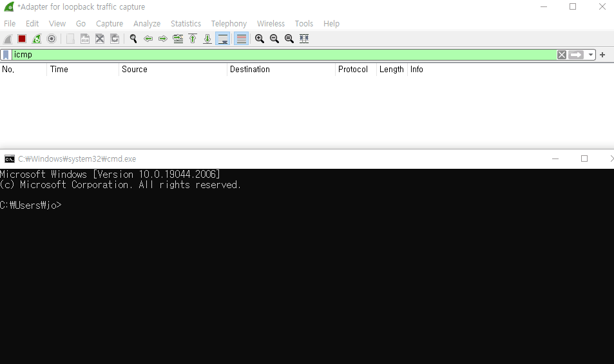The width and height of the screenshot is (614, 364).
Task: Apply the display filter arrow button
Action: (x=576, y=55)
